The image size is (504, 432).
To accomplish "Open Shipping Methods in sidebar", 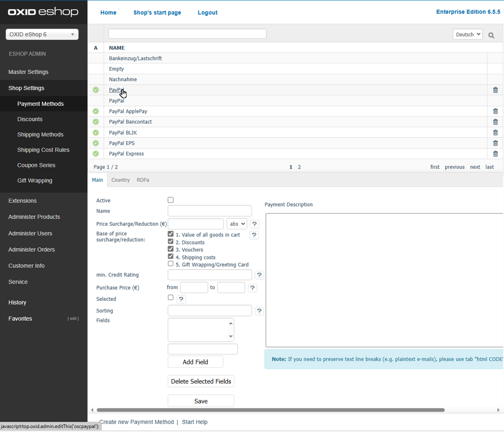I will coord(40,134).
